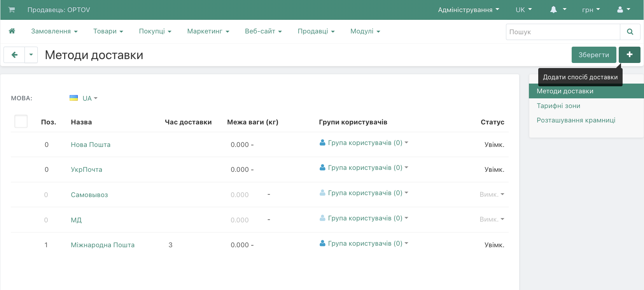
Task: Open the УкрПочта shipping method link
Action: [x=86, y=169]
